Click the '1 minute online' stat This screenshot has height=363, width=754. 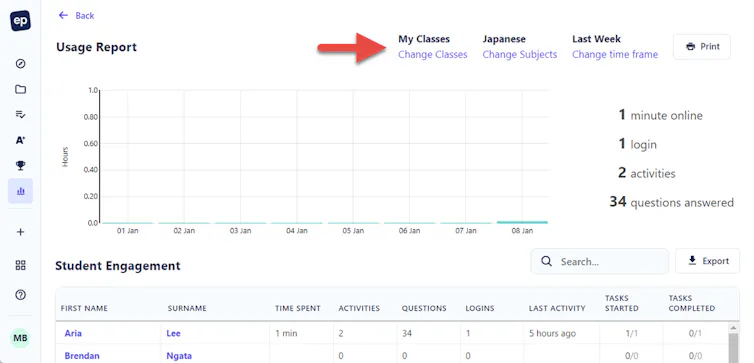660,115
